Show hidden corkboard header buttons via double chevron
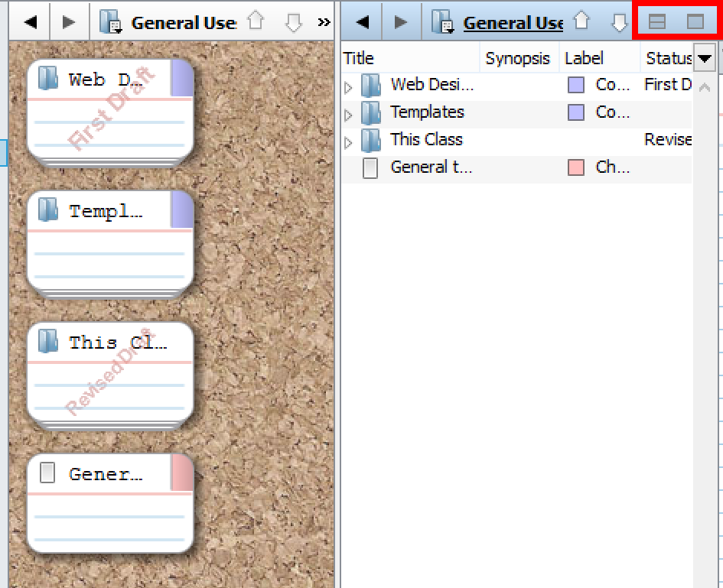Image resolution: width=723 pixels, height=588 pixels. click(324, 22)
